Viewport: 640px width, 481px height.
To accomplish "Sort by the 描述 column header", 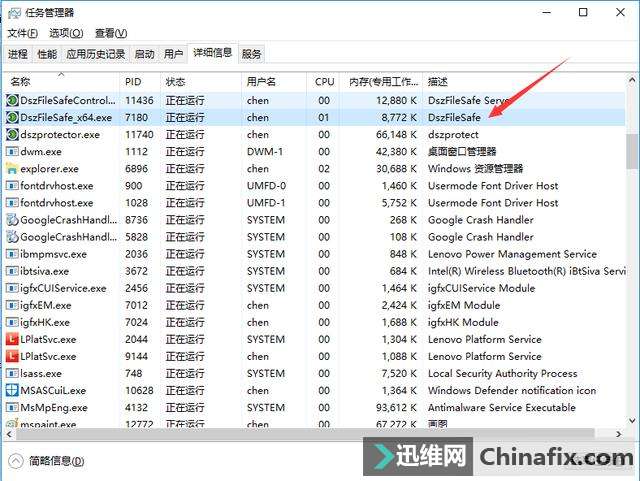I will coord(524,82).
